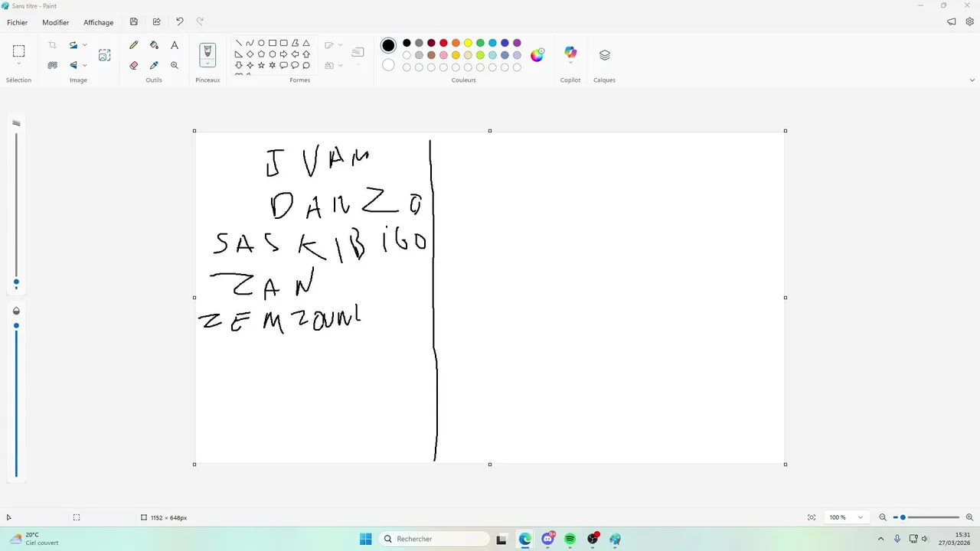The height and width of the screenshot is (551, 980).
Task: Open the Calques layers panel
Action: (x=604, y=55)
